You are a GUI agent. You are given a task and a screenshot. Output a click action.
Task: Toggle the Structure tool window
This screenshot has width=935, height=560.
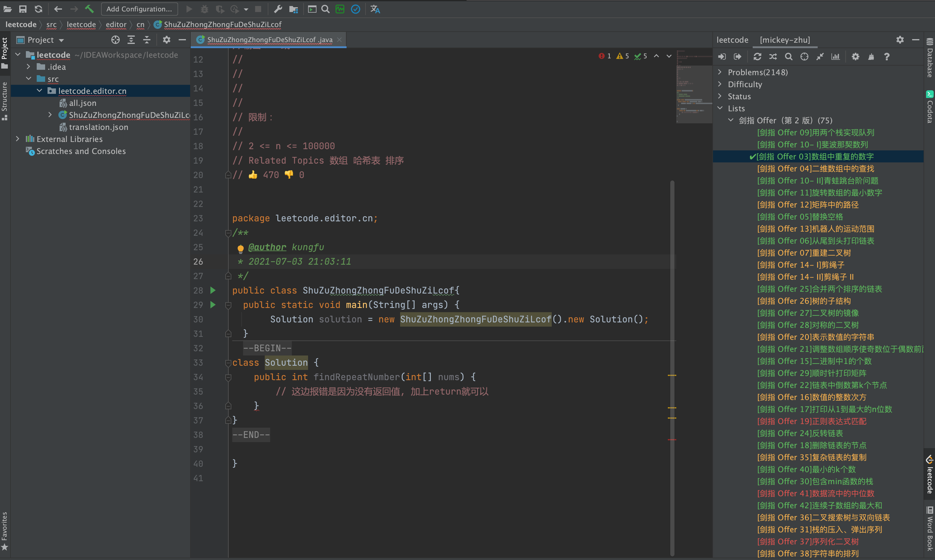coord(5,101)
